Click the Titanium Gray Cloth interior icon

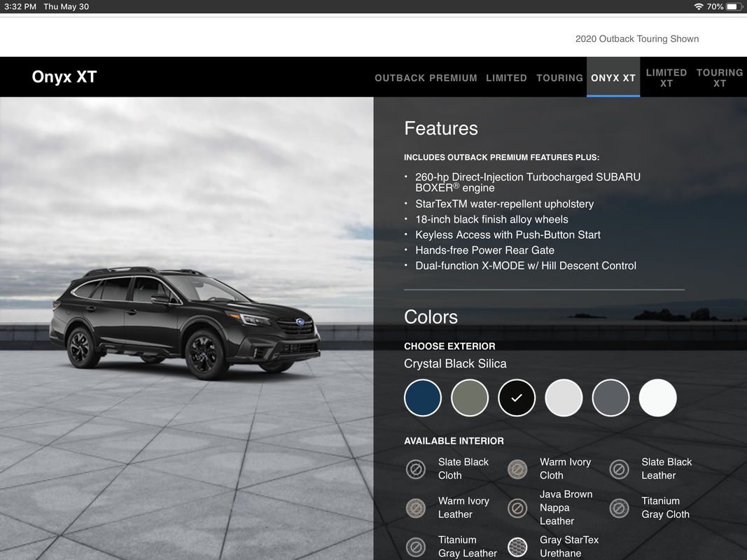point(620,508)
